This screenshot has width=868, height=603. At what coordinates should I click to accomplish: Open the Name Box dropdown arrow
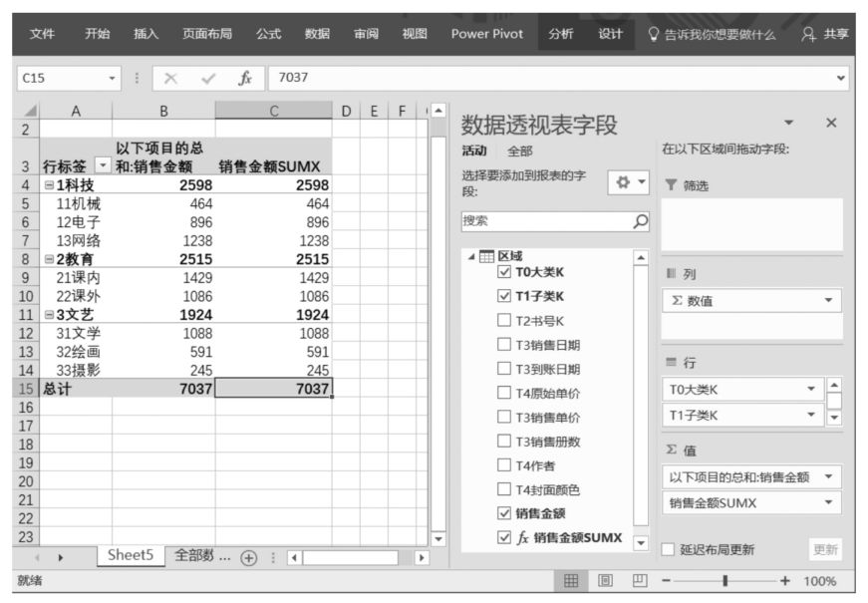tap(113, 78)
